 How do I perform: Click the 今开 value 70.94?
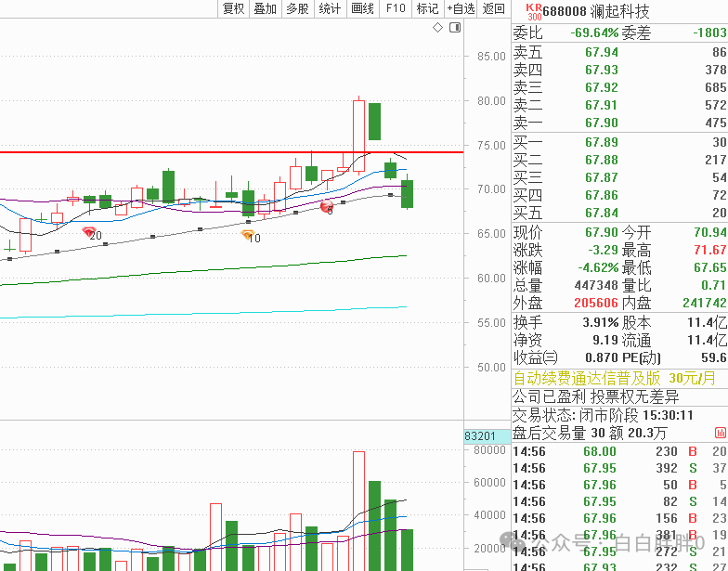coord(710,232)
